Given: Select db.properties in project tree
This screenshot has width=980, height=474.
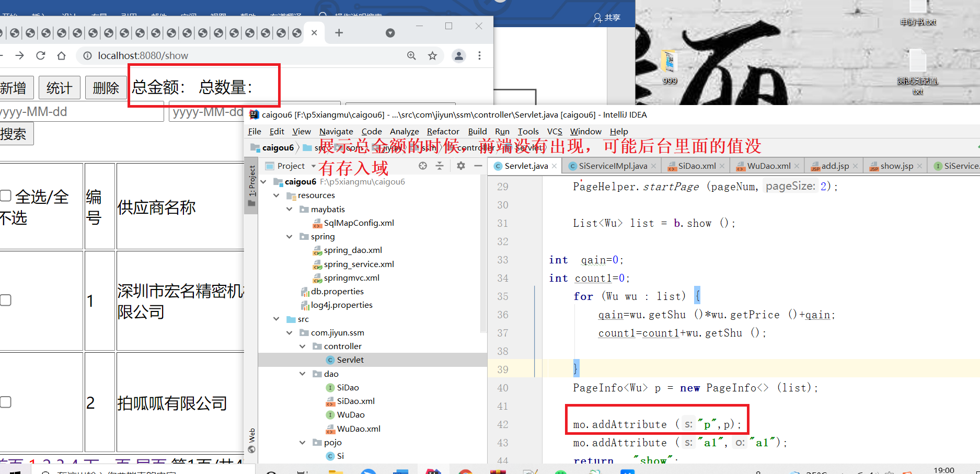Looking at the screenshot, I should pos(337,291).
